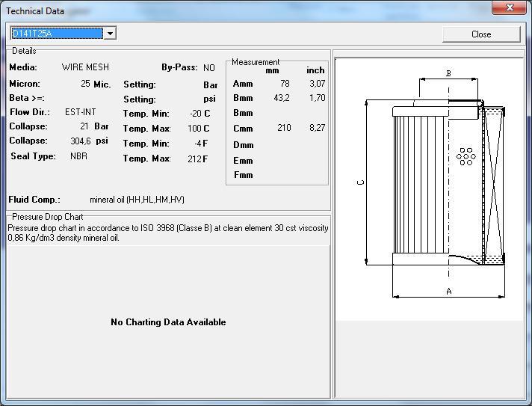The image size is (532, 406).
Task: Click dimension C label in the drawing
Action: click(362, 183)
